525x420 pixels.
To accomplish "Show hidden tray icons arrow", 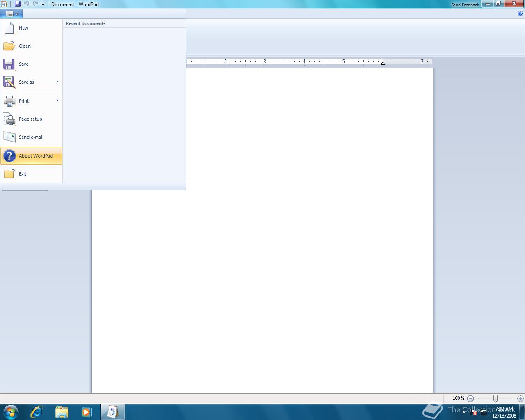I will (464, 412).
